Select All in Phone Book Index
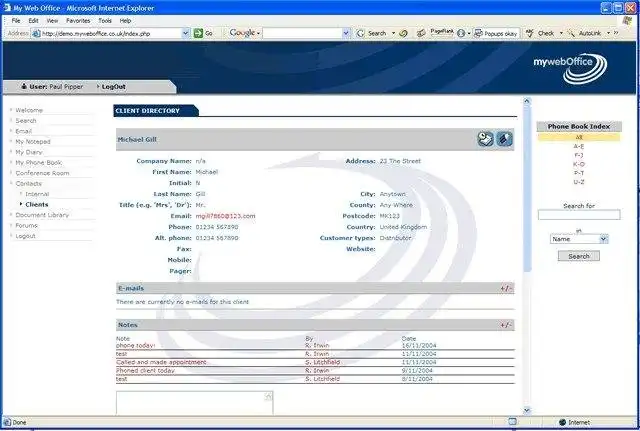The height and width of the screenshot is (431, 640). point(579,138)
